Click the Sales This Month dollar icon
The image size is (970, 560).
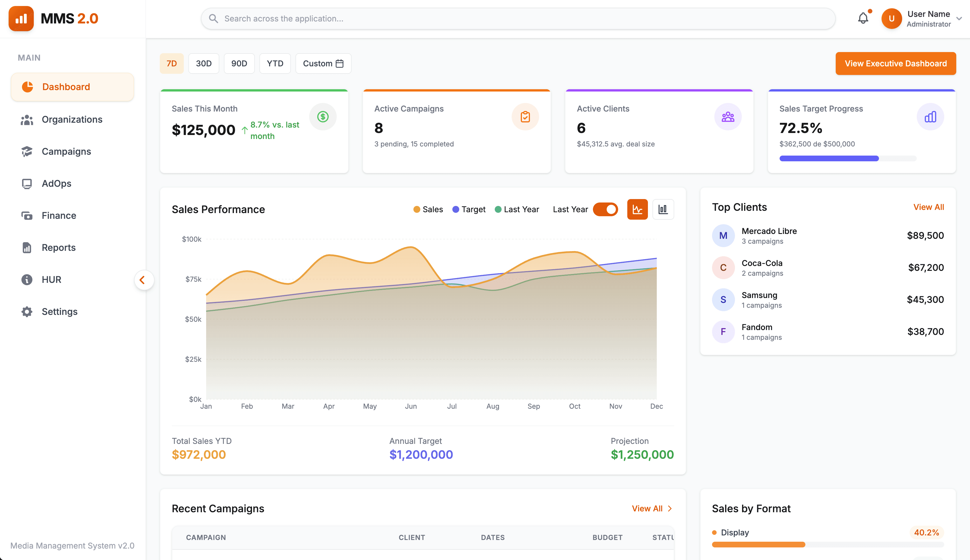tap(323, 116)
